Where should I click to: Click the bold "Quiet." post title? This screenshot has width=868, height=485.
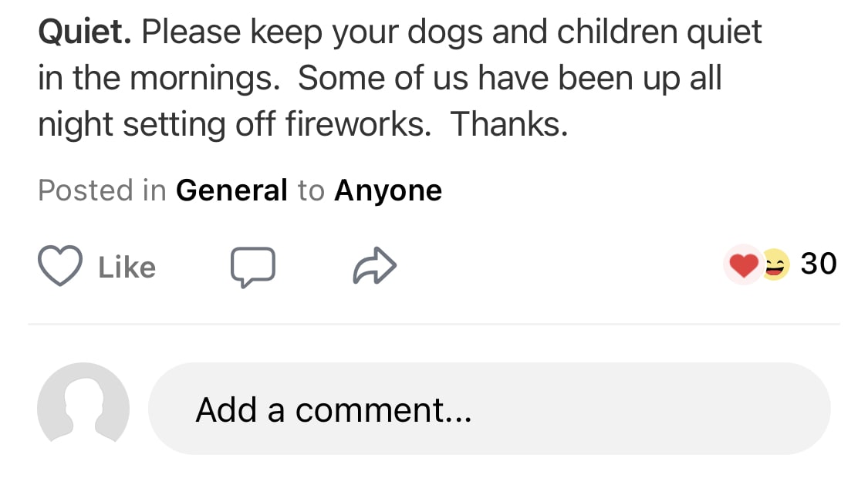85,32
